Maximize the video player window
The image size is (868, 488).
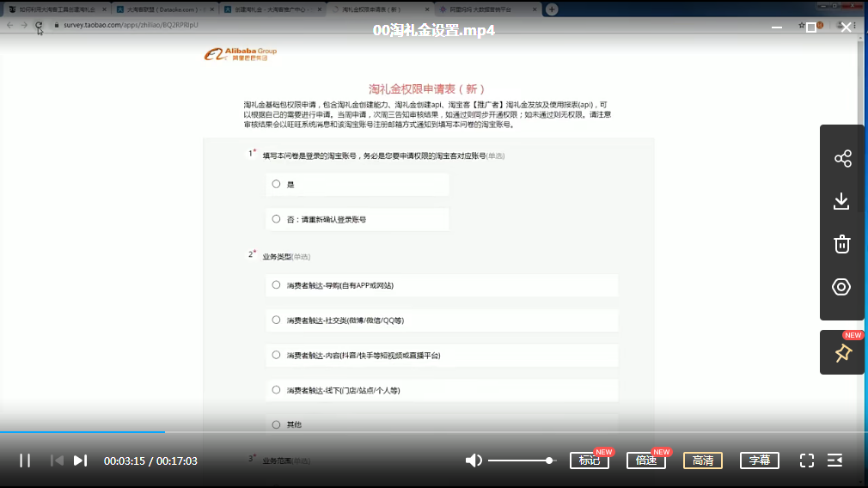811,27
